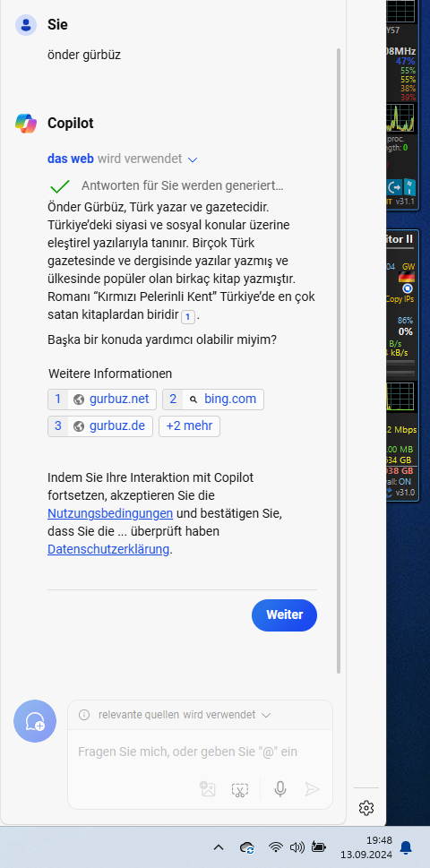Click the Windows flag icon in CPU gadget

point(409,186)
